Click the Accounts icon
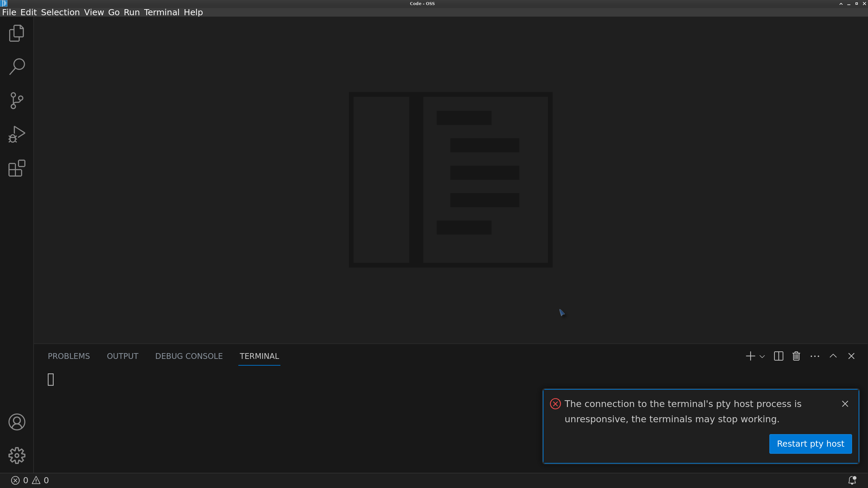This screenshot has height=488, width=868. [17, 422]
